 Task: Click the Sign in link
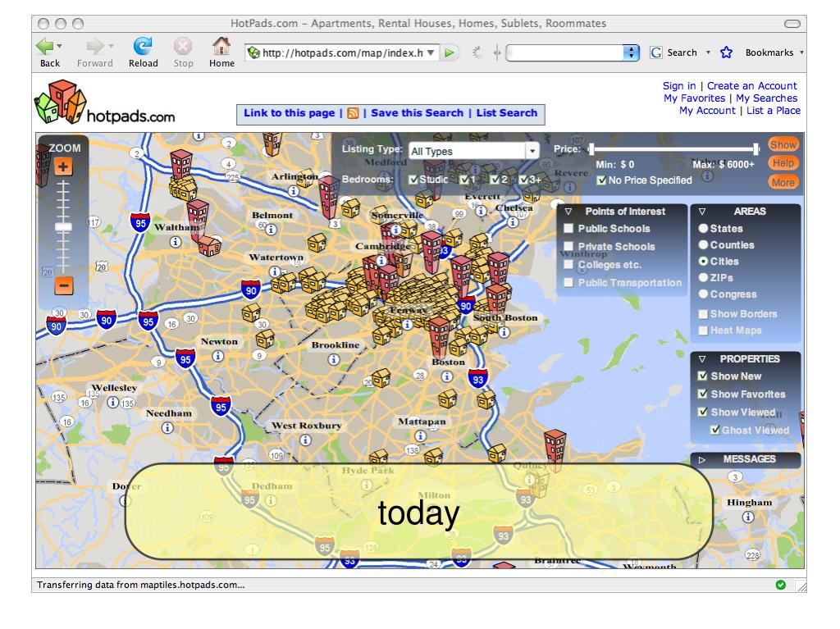click(x=679, y=86)
